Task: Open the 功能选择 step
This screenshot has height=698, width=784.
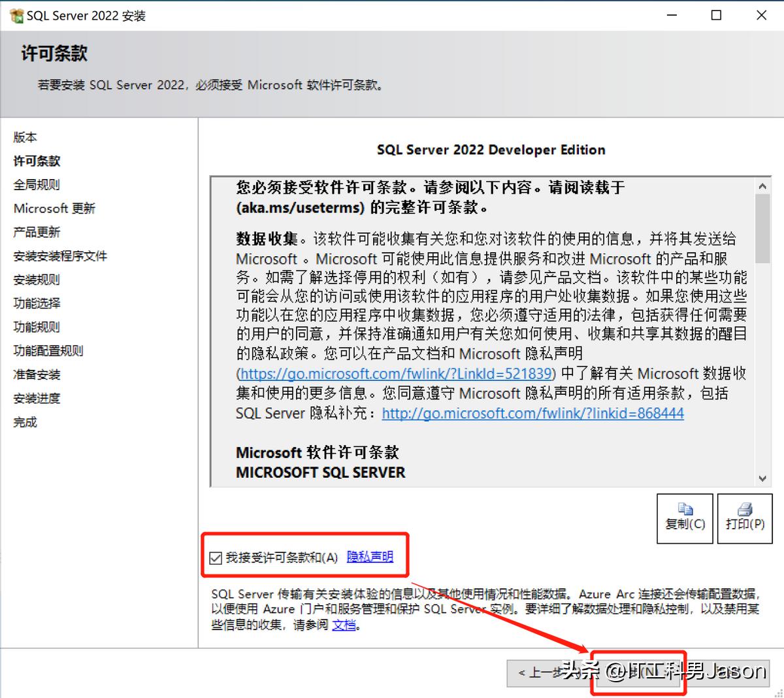Action: (x=36, y=303)
